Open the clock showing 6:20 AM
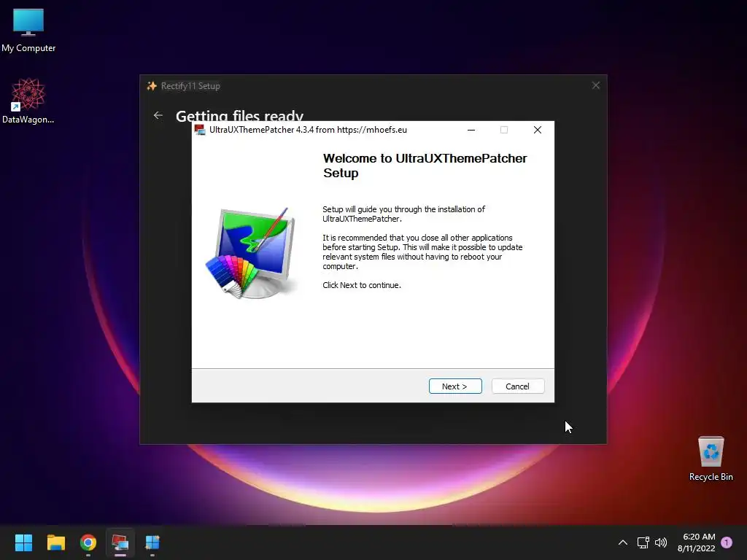 tap(697, 542)
